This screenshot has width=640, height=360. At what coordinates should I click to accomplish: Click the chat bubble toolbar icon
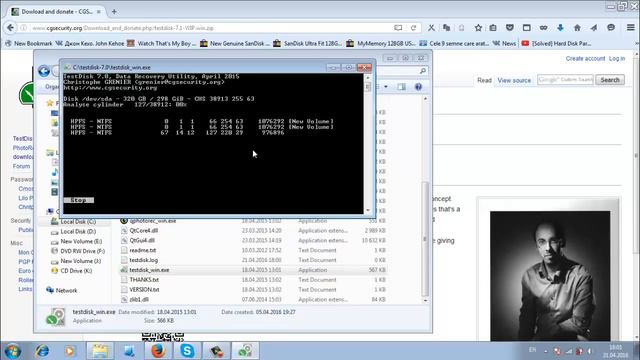611,28
